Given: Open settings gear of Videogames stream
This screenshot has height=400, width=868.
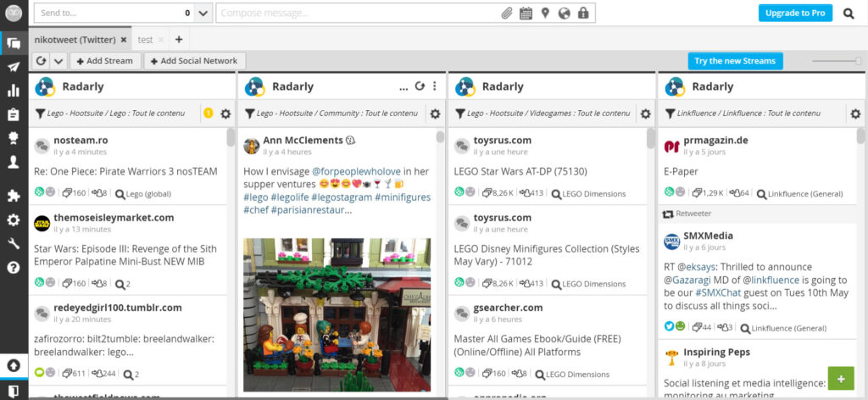Looking at the screenshot, I should pos(645,114).
